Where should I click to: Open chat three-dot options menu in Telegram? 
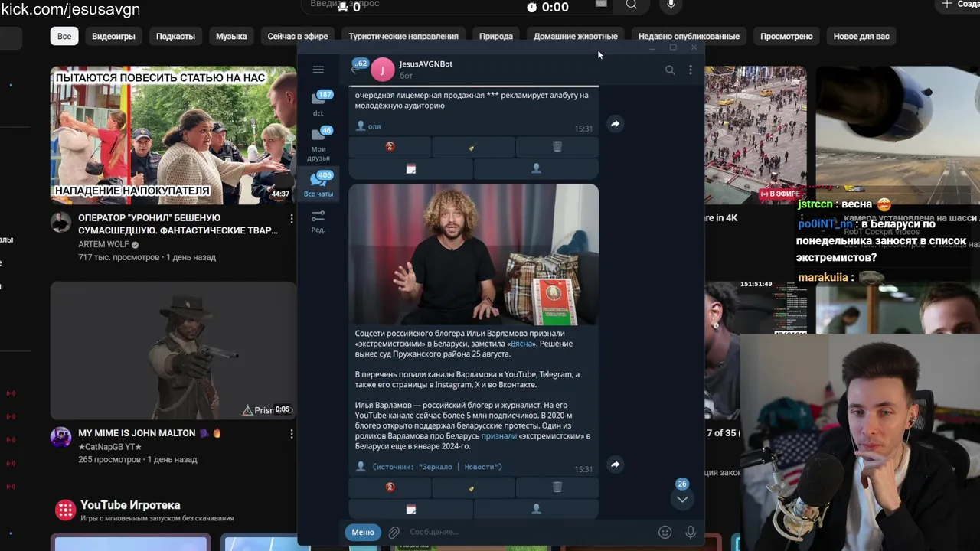tap(690, 70)
